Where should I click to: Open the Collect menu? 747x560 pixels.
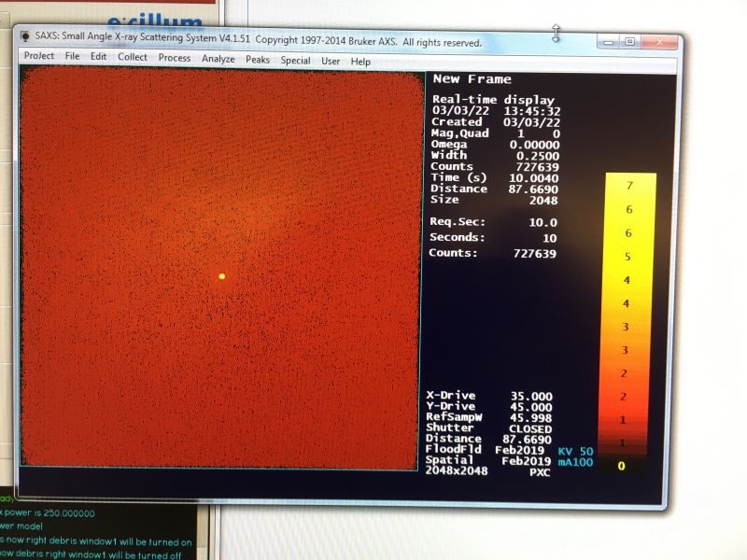pos(132,58)
